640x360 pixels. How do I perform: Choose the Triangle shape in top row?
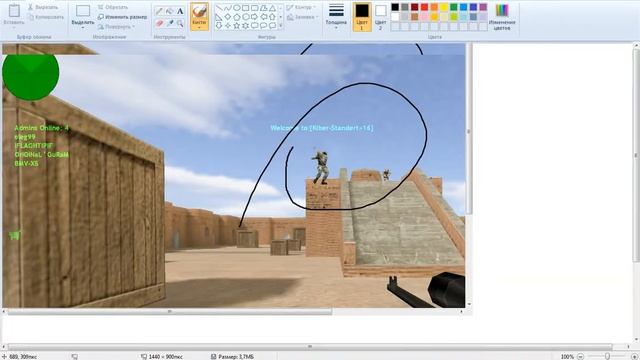pos(272,8)
